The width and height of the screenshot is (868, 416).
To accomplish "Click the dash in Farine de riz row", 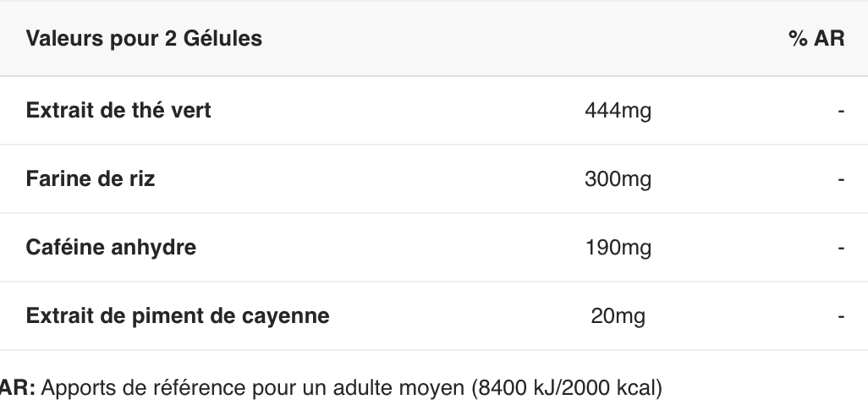I will (841, 180).
